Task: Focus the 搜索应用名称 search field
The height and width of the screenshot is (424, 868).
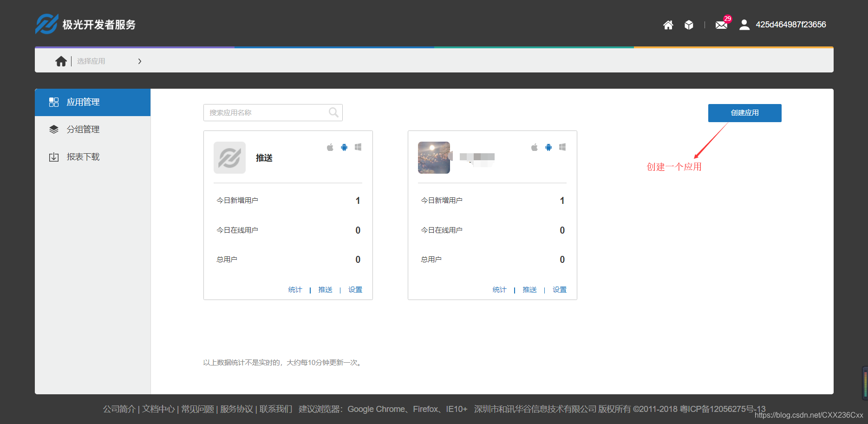Action: [273, 113]
